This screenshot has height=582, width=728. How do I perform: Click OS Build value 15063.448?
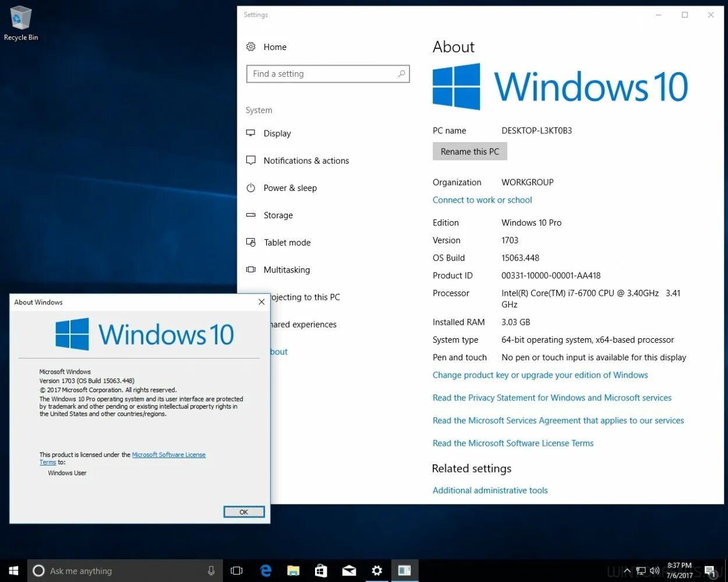tap(520, 258)
